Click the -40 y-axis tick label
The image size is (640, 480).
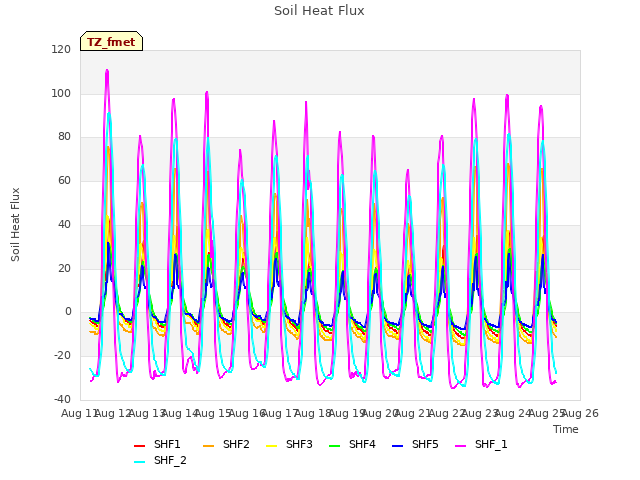coord(62,399)
